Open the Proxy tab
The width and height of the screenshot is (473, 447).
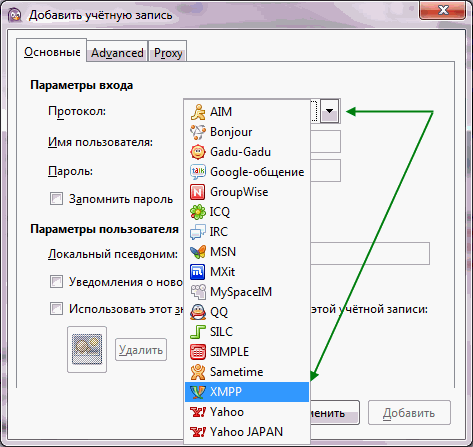point(168,52)
